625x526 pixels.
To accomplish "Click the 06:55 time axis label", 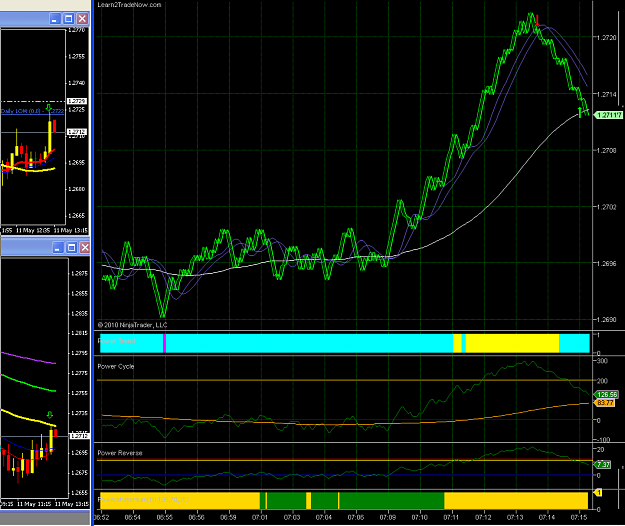I will (x=164, y=517).
